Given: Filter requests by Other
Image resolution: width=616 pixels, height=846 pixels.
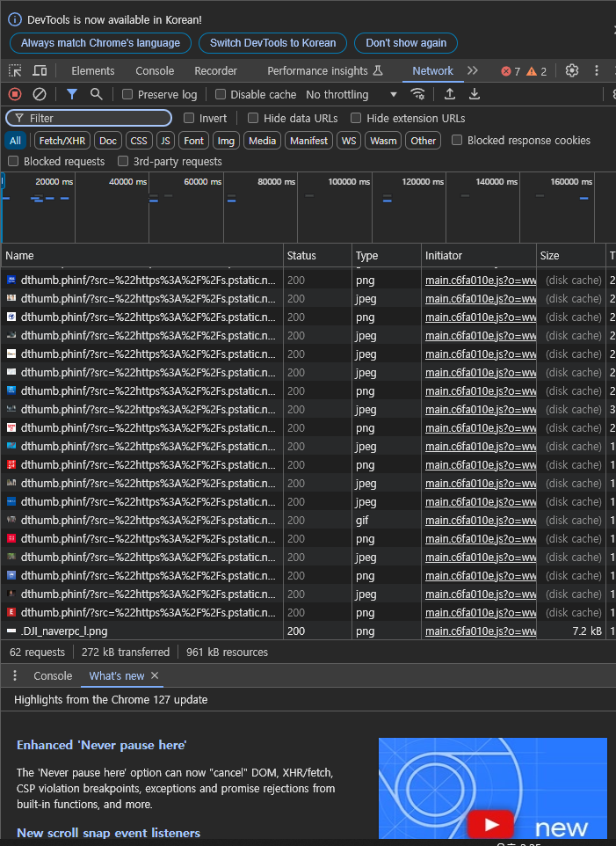Looking at the screenshot, I should 423,141.
